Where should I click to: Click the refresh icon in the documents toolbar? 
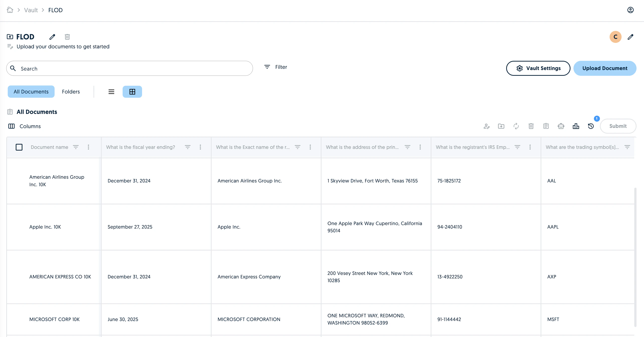click(516, 126)
